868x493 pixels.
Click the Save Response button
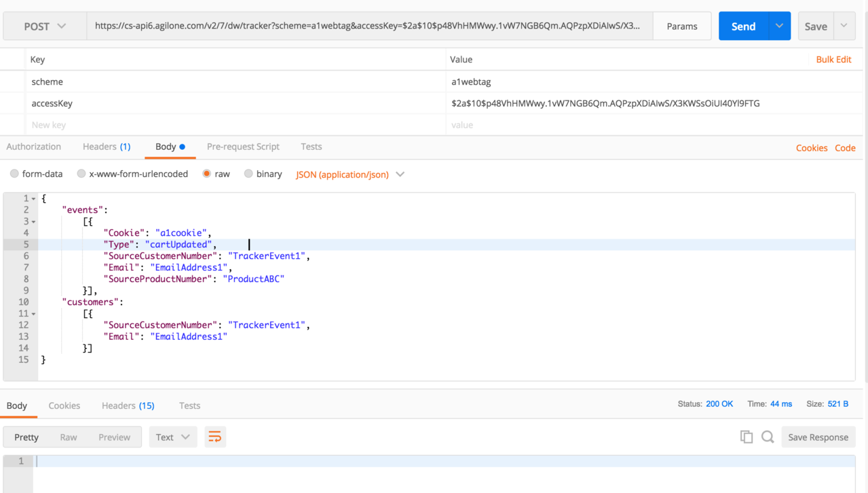pos(818,437)
